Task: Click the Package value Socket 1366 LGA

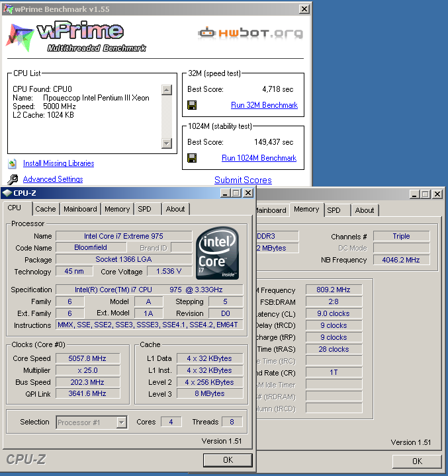Action: (124, 260)
